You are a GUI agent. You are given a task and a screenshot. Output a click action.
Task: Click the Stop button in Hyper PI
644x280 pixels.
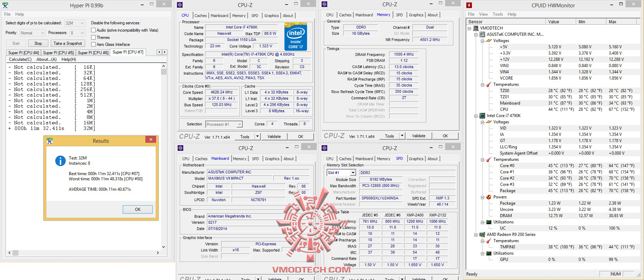coord(38,43)
